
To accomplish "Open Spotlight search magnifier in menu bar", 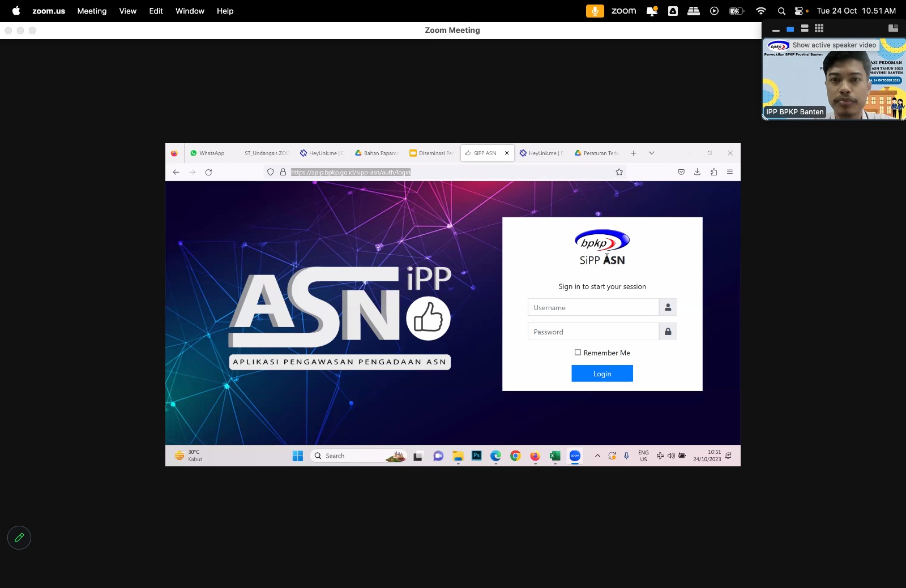I will click(x=781, y=11).
